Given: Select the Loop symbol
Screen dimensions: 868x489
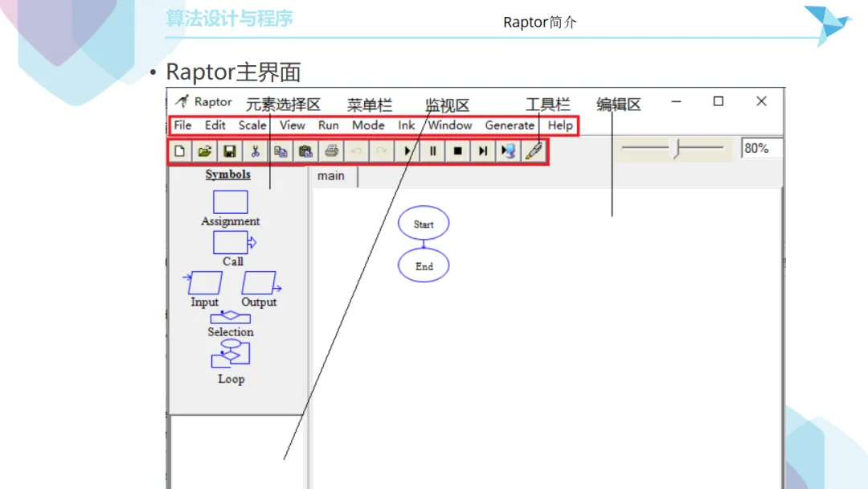Looking at the screenshot, I should pyautogui.click(x=231, y=353).
